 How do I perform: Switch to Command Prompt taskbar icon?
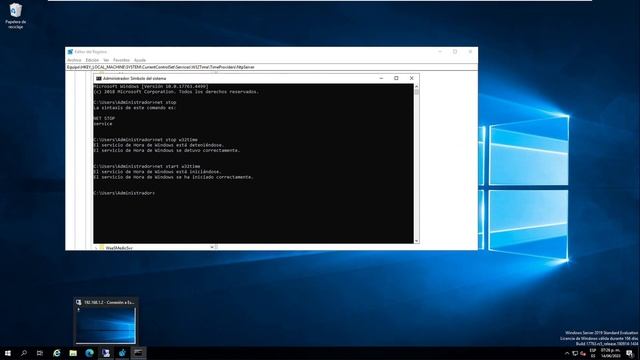138,353
